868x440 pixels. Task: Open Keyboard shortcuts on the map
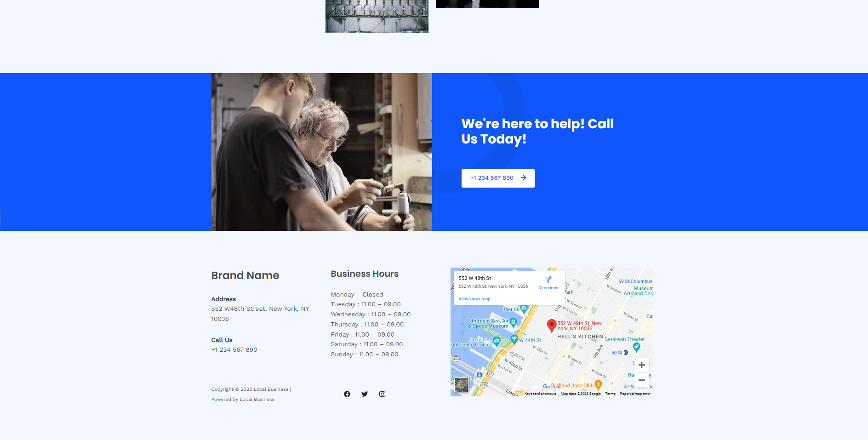pyautogui.click(x=540, y=394)
